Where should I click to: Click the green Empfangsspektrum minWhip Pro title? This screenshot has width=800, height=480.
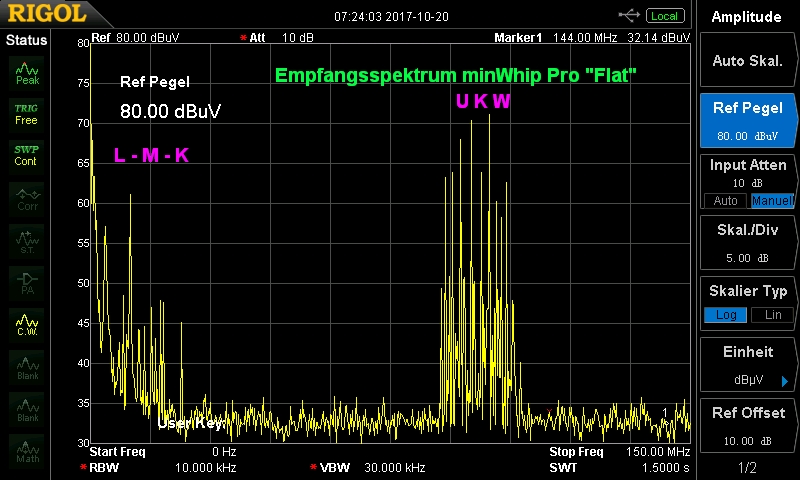coord(456,75)
